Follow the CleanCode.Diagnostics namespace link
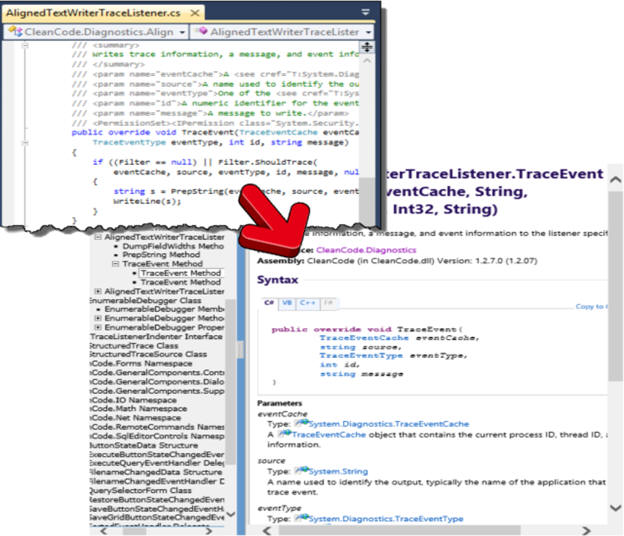624x536 pixels. (366, 250)
